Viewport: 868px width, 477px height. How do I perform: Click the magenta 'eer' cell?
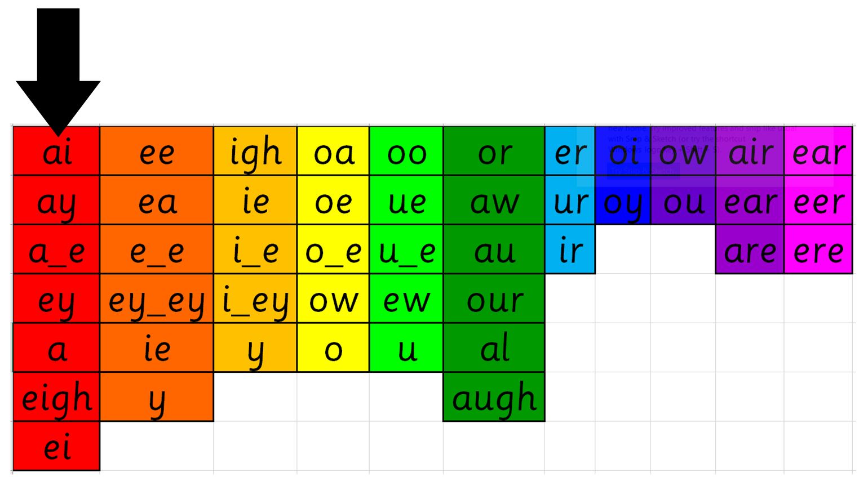818,200
